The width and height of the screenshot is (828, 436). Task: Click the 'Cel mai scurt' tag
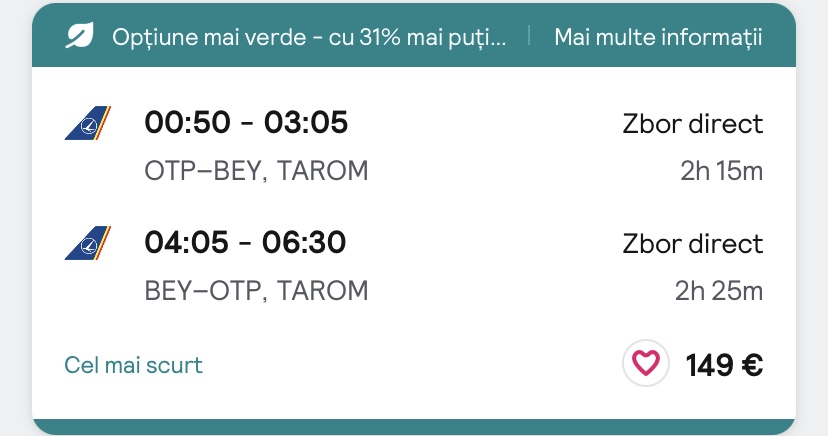(x=133, y=365)
